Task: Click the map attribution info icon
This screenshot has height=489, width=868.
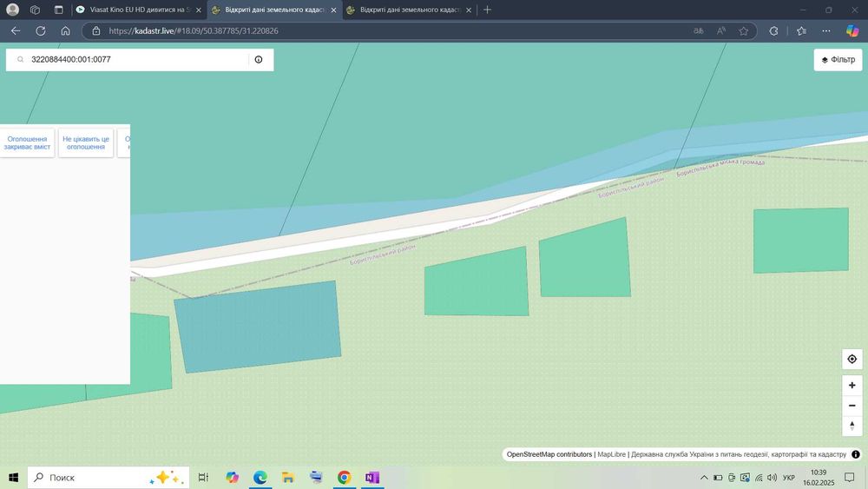Action: 855,454
